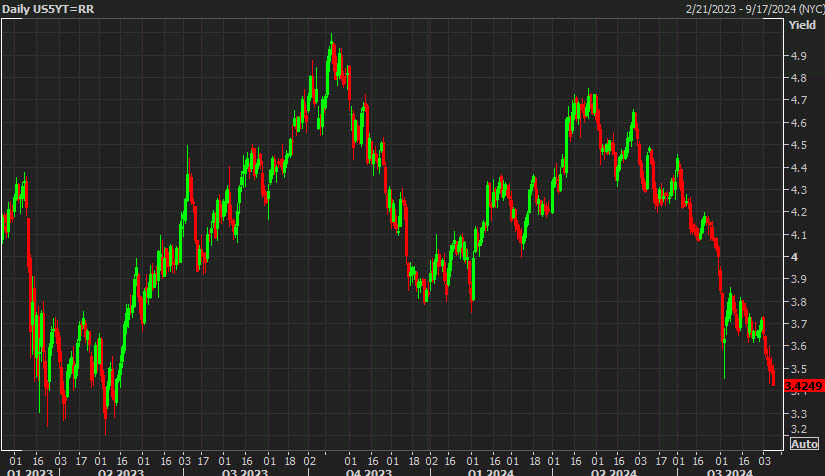Click the Yield axis label

coord(802,25)
